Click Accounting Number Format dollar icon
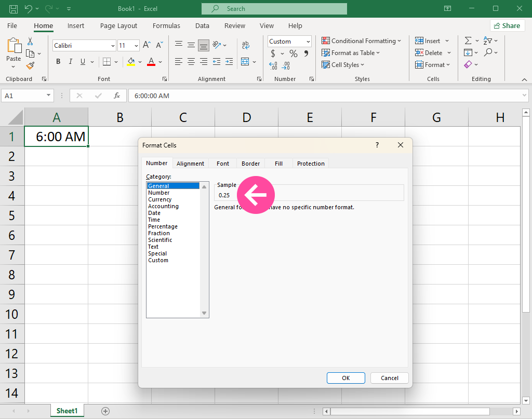Screen dimensions: 532x419 (273, 53)
